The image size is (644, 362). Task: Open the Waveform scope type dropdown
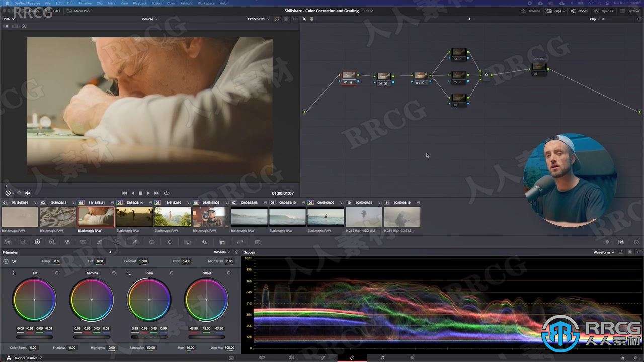[604, 252]
